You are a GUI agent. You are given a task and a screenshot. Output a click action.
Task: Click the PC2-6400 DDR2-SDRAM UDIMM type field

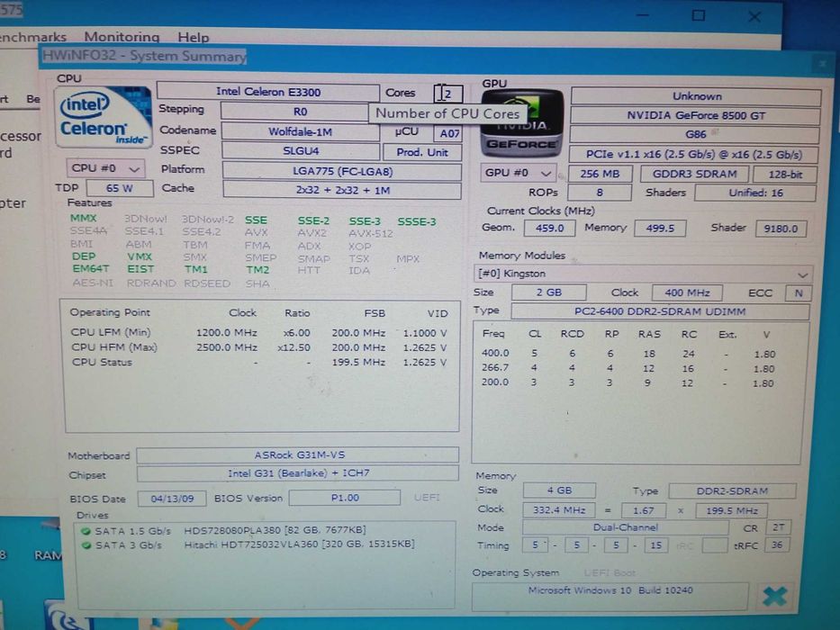pos(660,311)
